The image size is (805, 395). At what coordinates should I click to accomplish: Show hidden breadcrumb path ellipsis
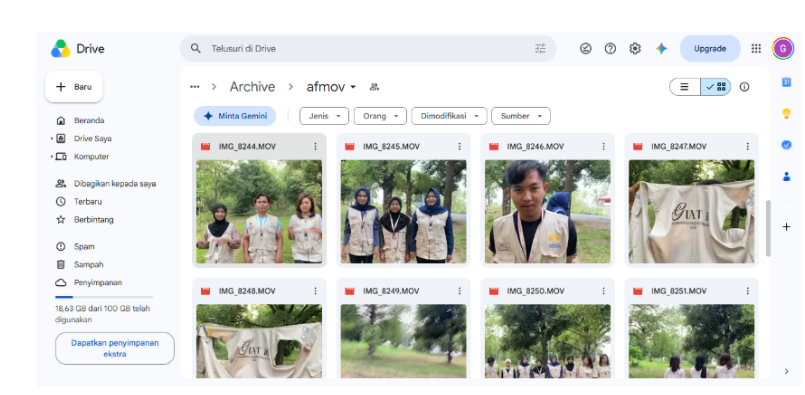tap(195, 87)
